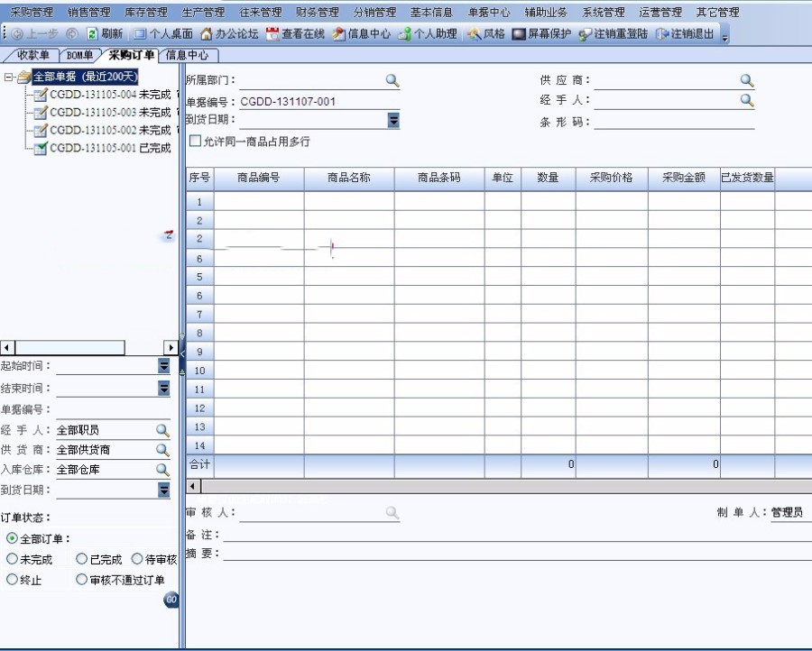Click the magnifier to search 供应商
Image resolution: width=812 pixels, height=651 pixels.
[x=746, y=79]
